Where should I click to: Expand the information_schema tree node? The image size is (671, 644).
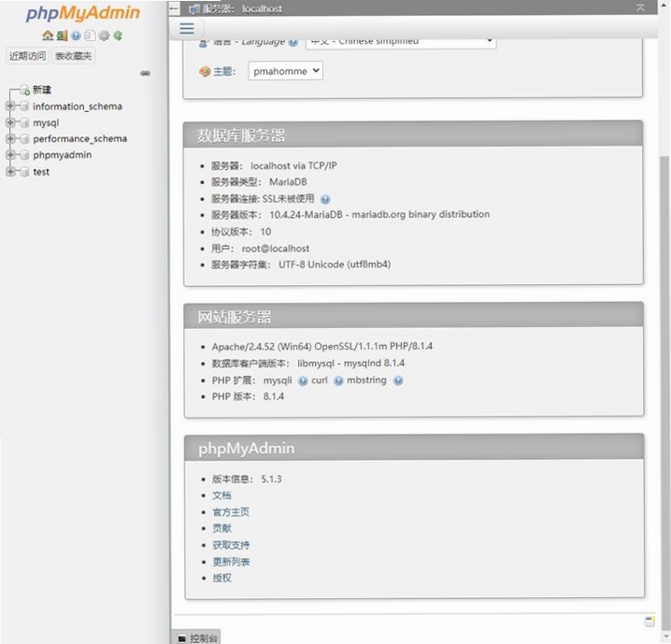[x=10, y=106]
